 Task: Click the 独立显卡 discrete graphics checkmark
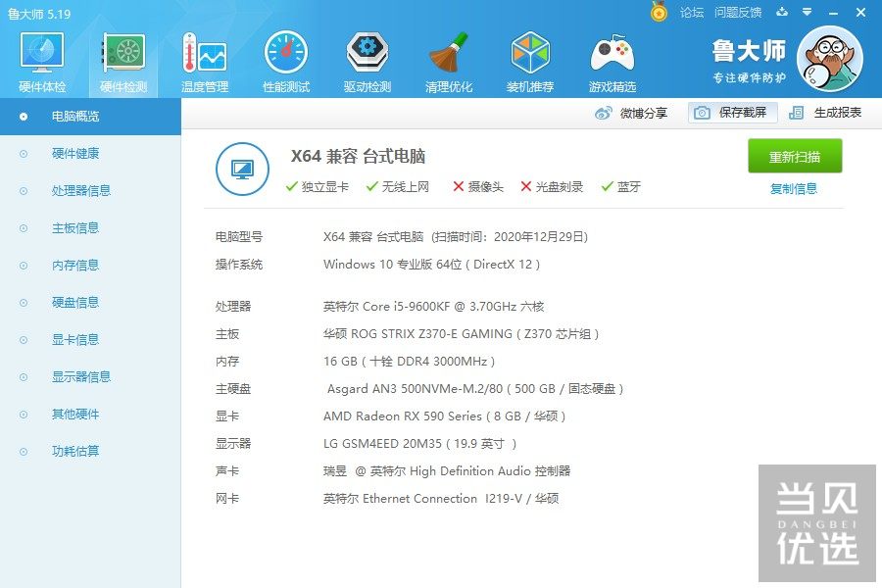point(292,186)
